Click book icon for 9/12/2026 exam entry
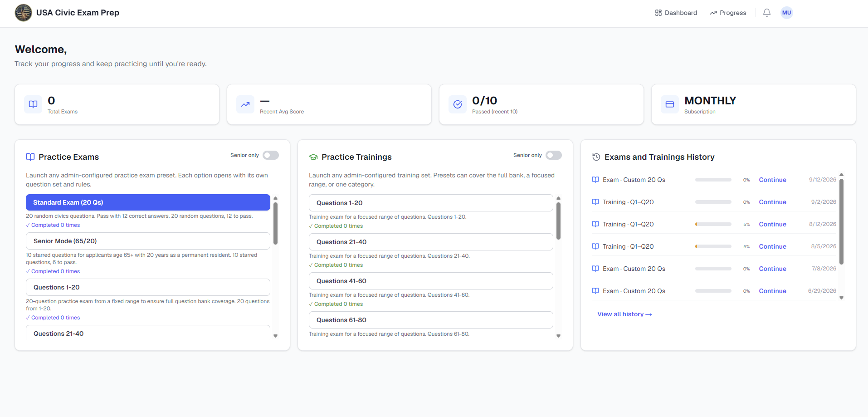868x417 pixels. click(x=595, y=180)
